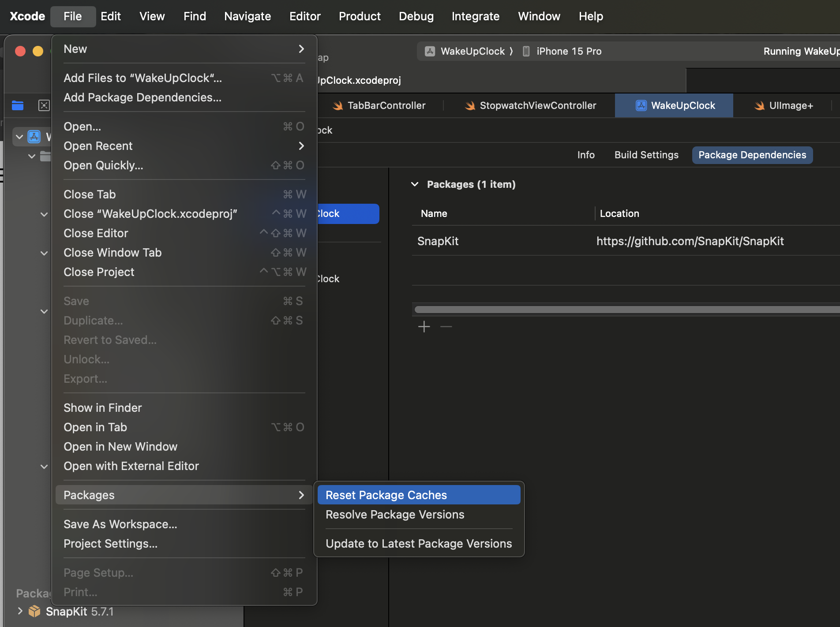
Task: Choose Close "WakeUpClock.xcodeproj" in the File menu
Action: coord(184,214)
